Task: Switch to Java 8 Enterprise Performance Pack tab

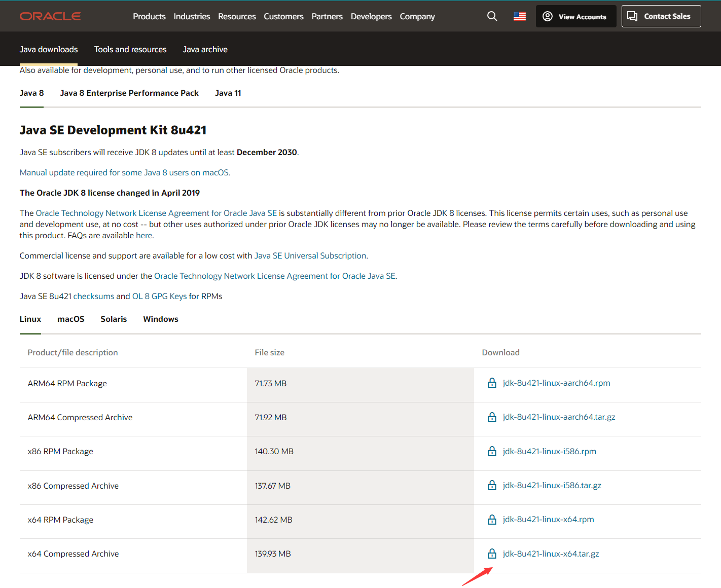Action: (129, 93)
